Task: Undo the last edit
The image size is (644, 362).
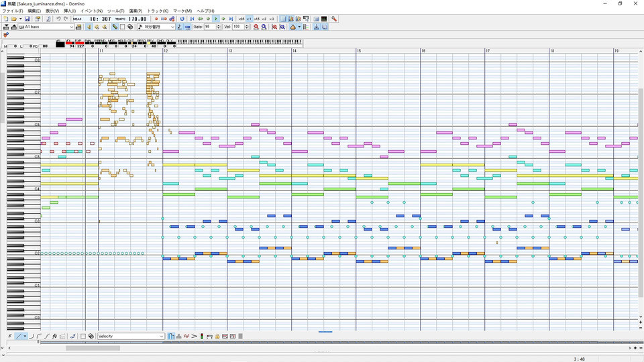Action: click(58, 19)
